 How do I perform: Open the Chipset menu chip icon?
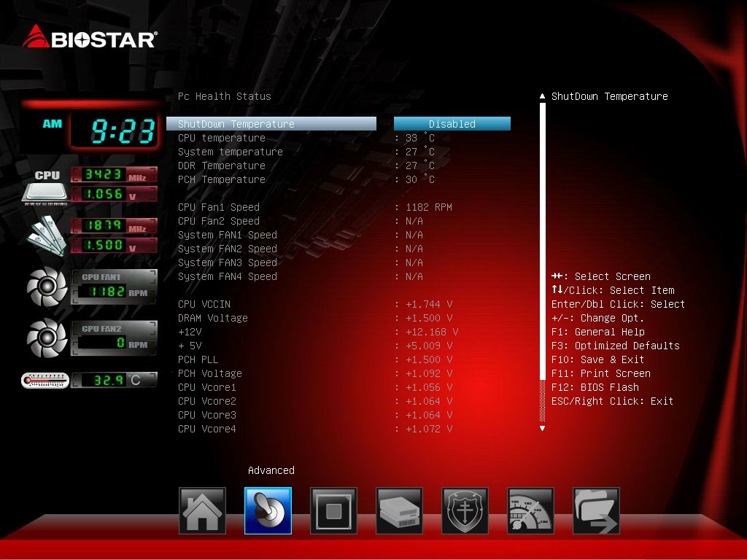(333, 511)
